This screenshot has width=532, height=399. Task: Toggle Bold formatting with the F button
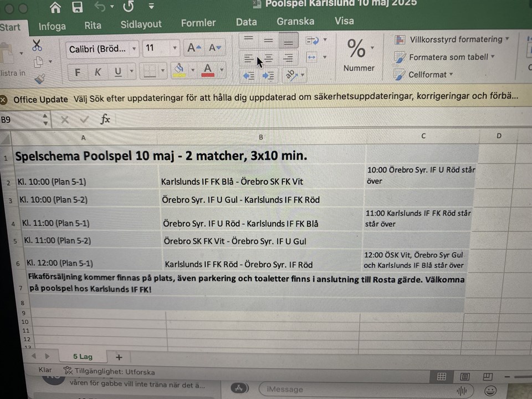(78, 72)
